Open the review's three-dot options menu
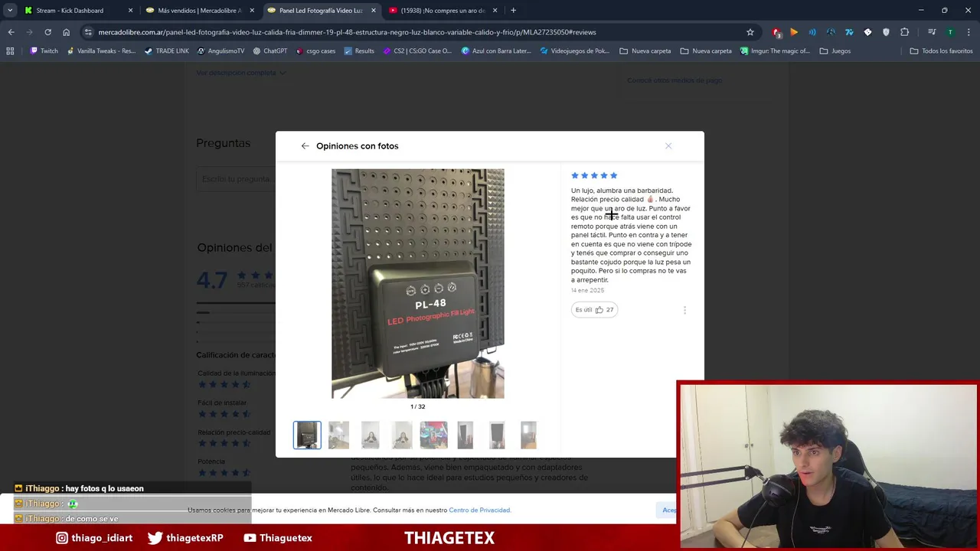Viewport: 980px width, 551px height. point(684,310)
